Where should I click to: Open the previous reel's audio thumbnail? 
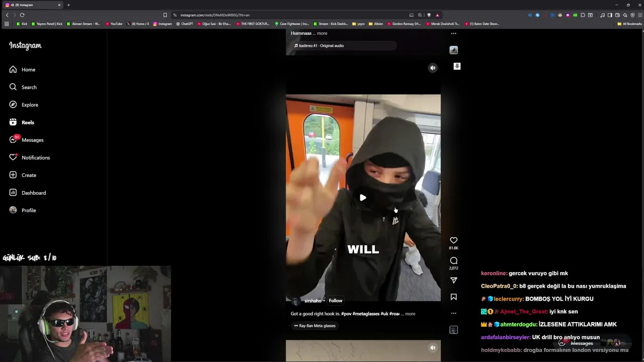(453, 50)
